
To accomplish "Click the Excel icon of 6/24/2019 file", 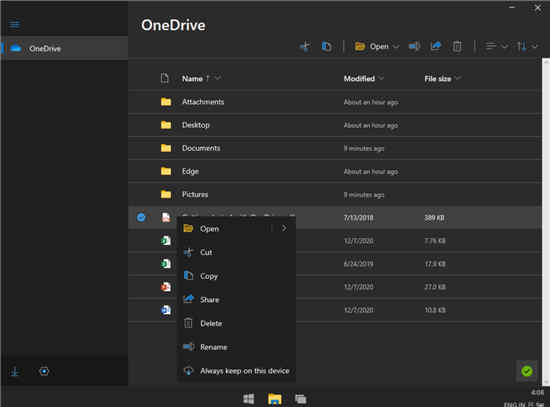I will pyautogui.click(x=166, y=264).
